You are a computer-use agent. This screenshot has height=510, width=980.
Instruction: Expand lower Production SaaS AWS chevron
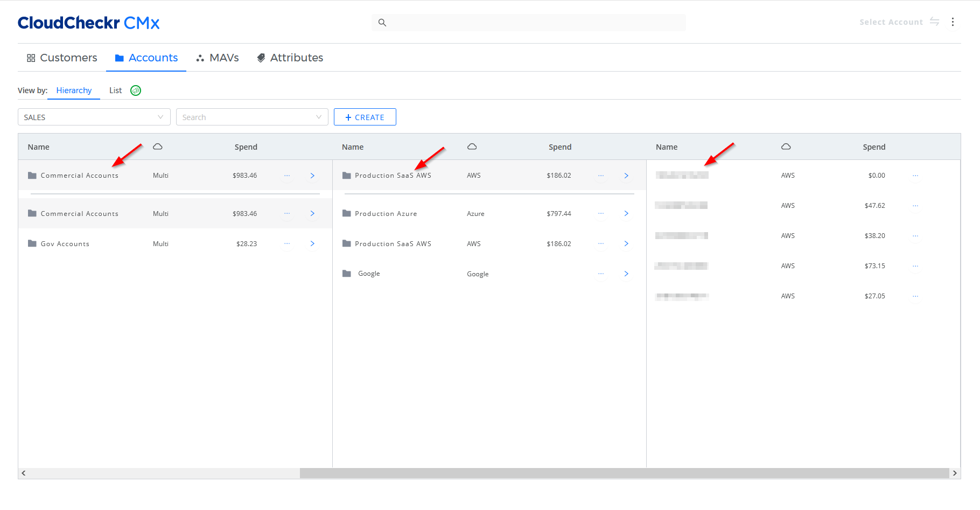click(626, 244)
